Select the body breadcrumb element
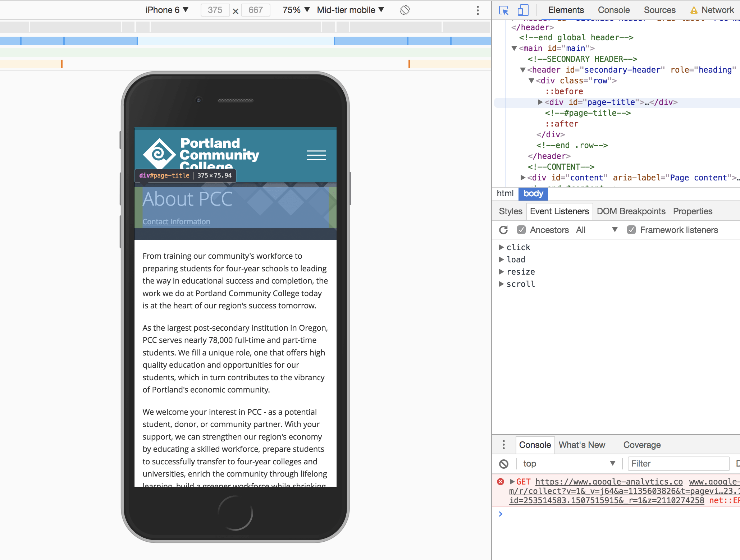 pyautogui.click(x=533, y=193)
